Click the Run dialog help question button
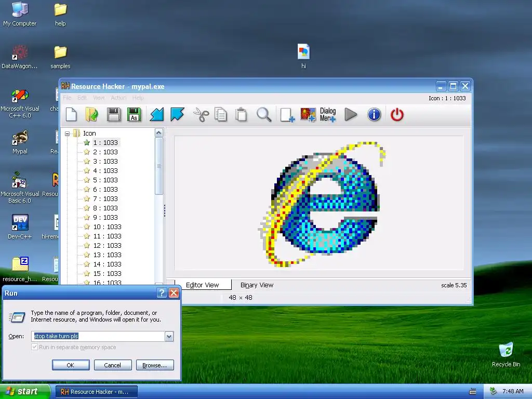 click(x=162, y=293)
